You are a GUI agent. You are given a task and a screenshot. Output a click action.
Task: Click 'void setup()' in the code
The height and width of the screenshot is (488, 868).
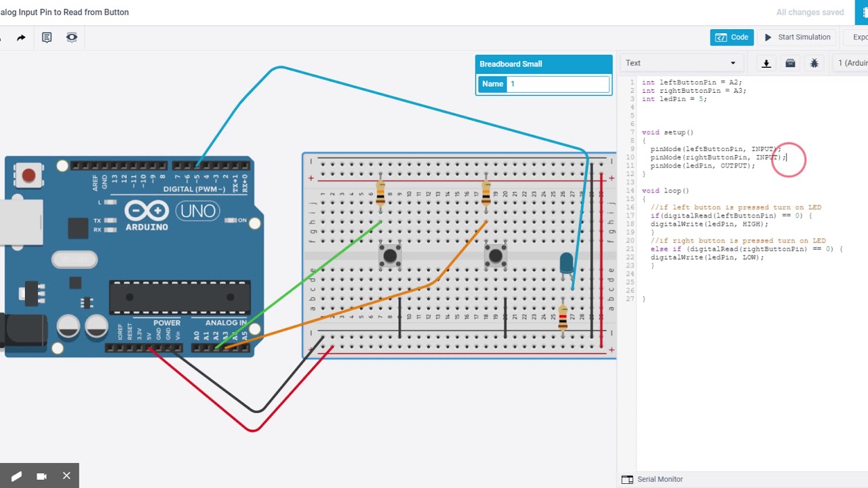[667, 132]
